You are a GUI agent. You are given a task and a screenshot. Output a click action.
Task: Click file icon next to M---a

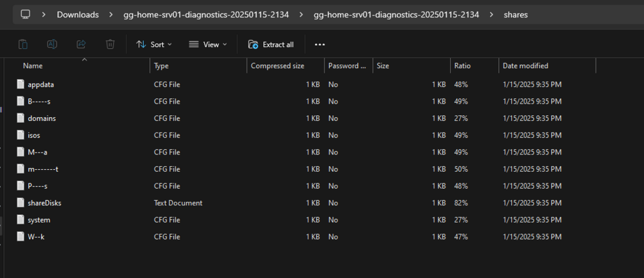click(x=21, y=151)
